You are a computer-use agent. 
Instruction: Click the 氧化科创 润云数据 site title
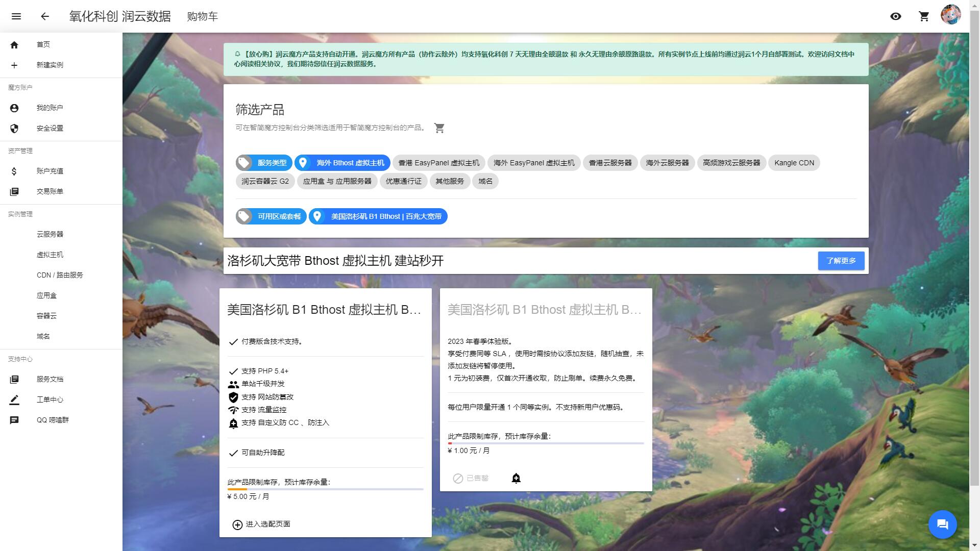(120, 16)
